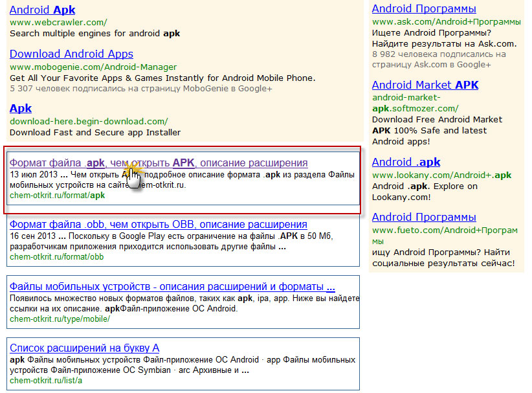Click the download-here.begin-download.com URL
The width and height of the screenshot is (532, 393).
(x=89, y=121)
